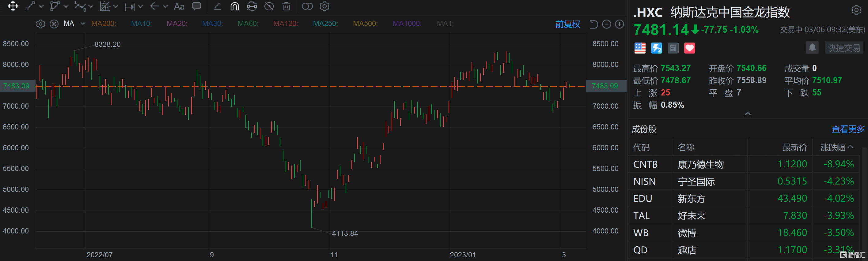
Task: Toggle continuous drawing lock icon
Action: click(x=252, y=6)
